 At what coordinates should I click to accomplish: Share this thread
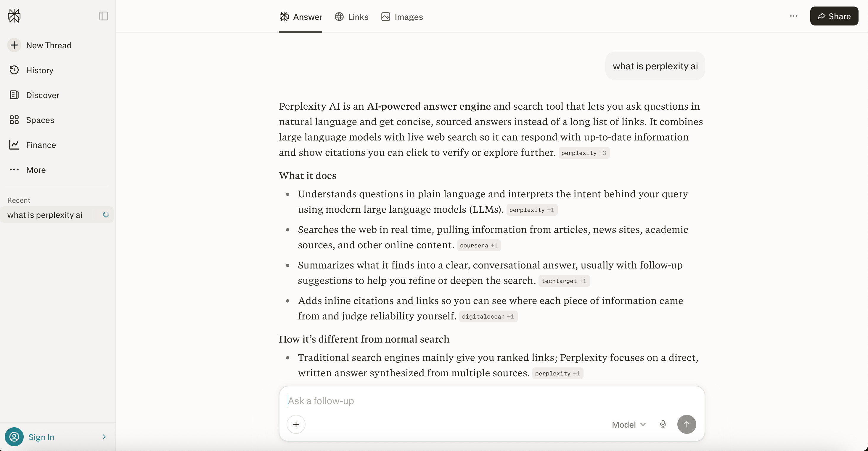pos(833,16)
